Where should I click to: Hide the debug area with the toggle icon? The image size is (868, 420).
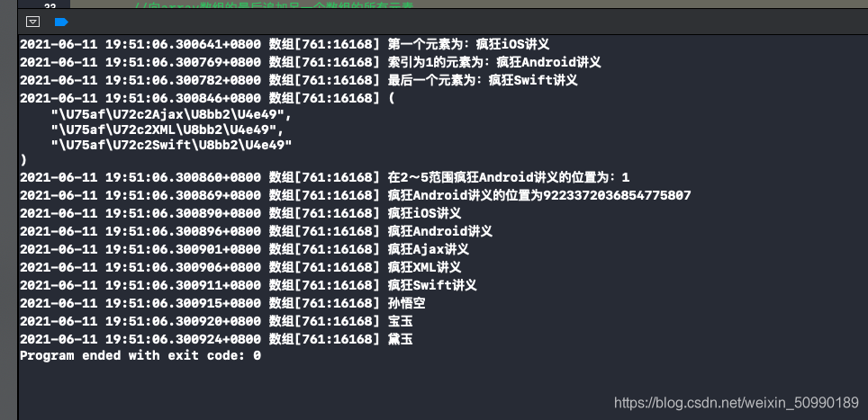[32, 22]
